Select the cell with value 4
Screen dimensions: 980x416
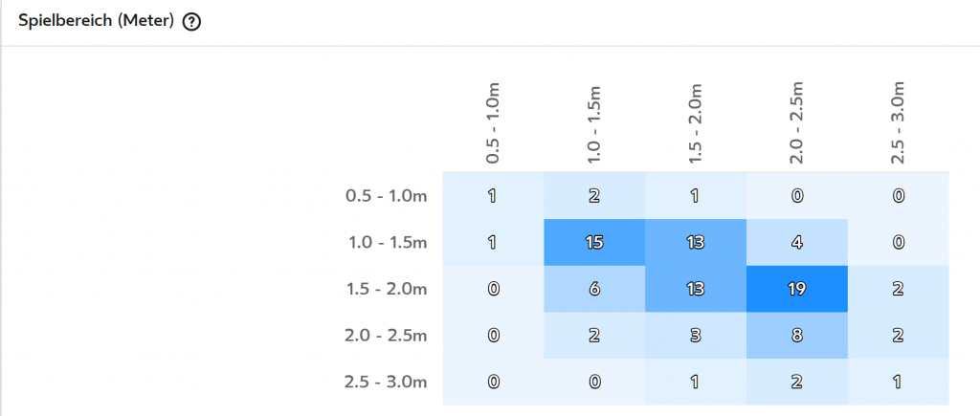[797, 242]
